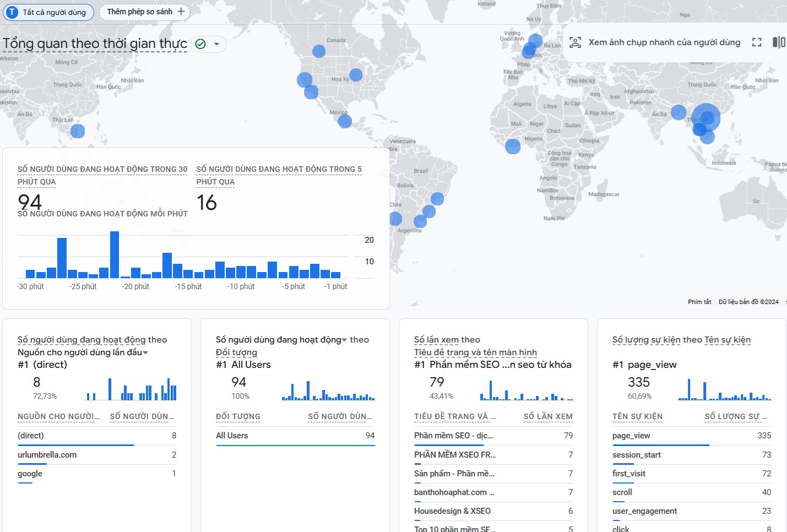Expand the dropdown beside the status checkmark
787x532 pixels.
216,44
